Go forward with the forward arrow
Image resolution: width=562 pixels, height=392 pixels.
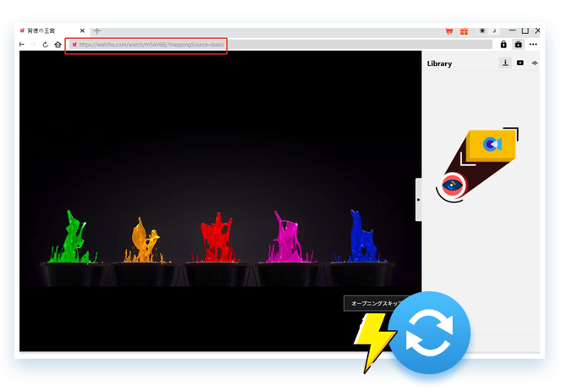(33, 45)
